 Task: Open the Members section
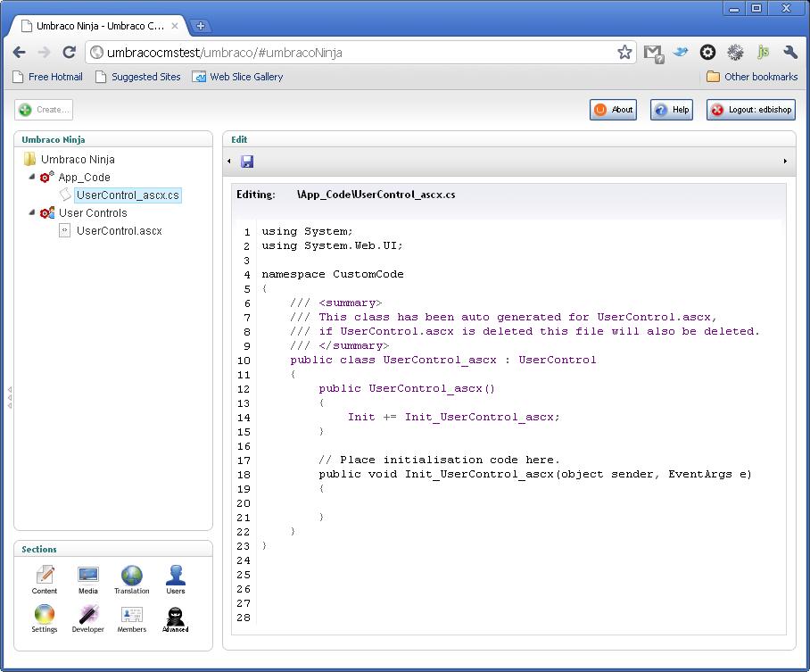click(x=132, y=618)
